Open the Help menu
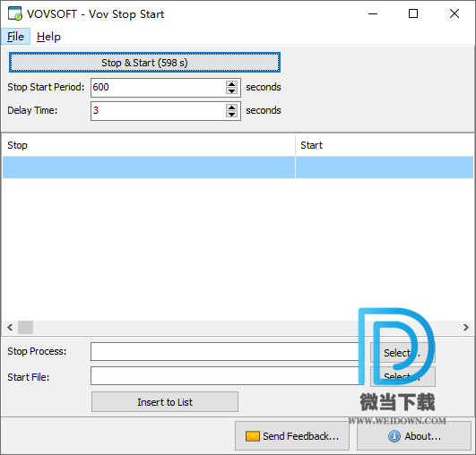This screenshot has height=455, width=476. click(48, 37)
